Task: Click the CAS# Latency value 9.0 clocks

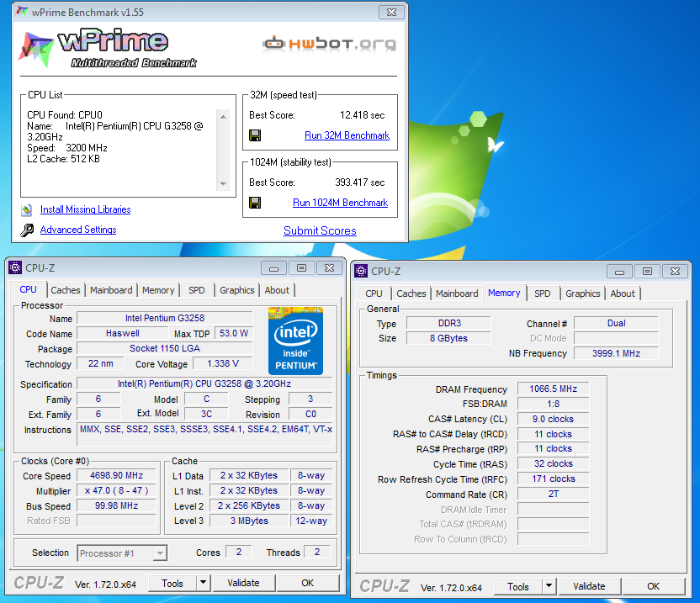Action: tap(553, 419)
